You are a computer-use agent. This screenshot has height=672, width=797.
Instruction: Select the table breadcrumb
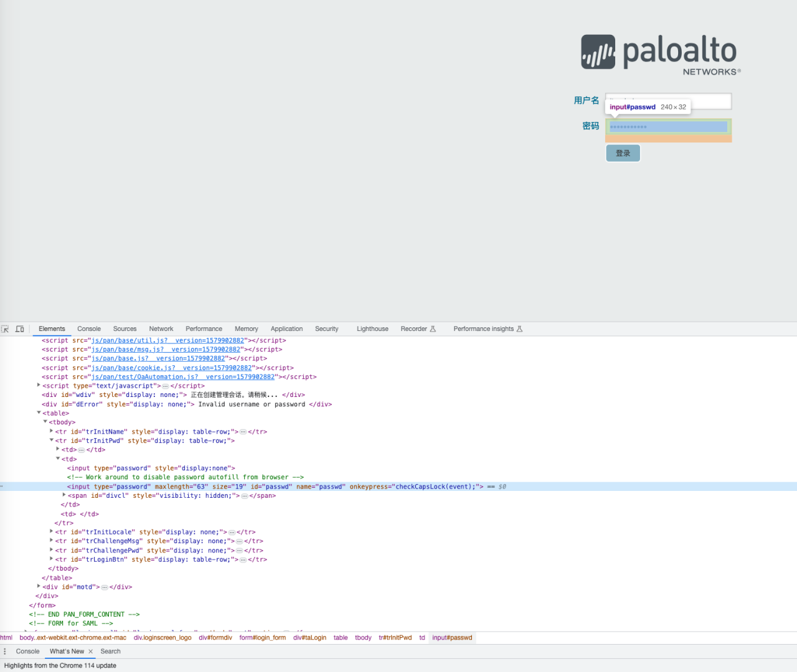click(341, 638)
